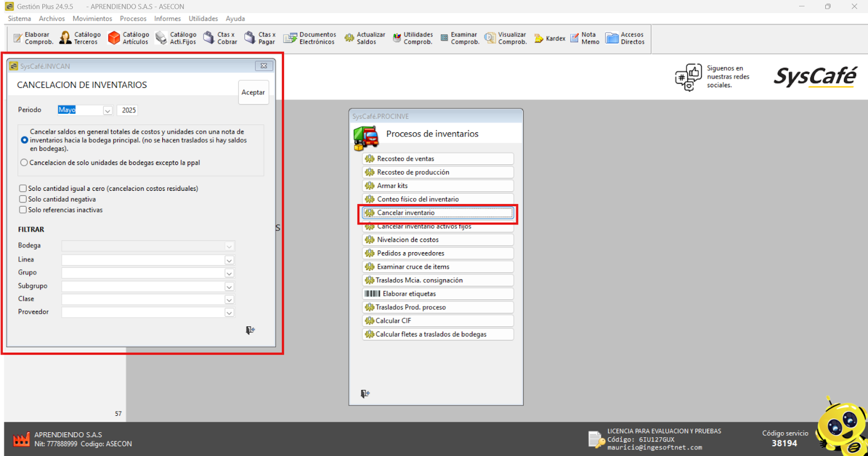The width and height of the screenshot is (868, 456).
Task: Select 'Cancelacion de solo unidades de bodegas' radio
Action: coord(24,163)
